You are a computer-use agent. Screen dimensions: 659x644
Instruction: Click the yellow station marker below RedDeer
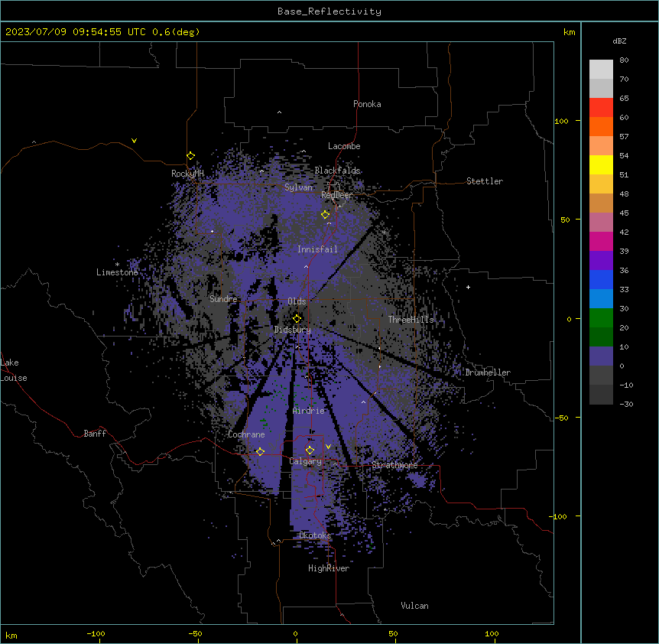(x=325, y=215)
